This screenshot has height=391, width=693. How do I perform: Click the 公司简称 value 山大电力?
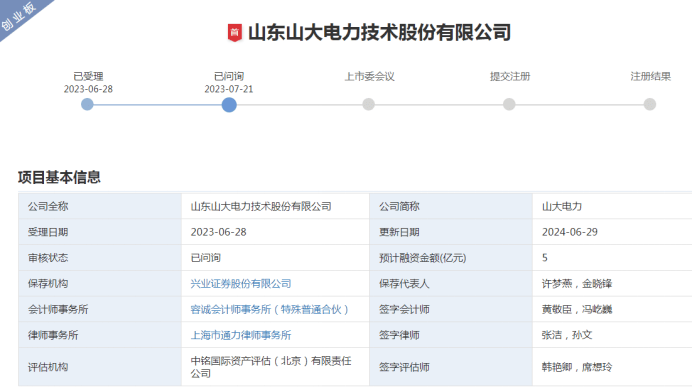562,206
